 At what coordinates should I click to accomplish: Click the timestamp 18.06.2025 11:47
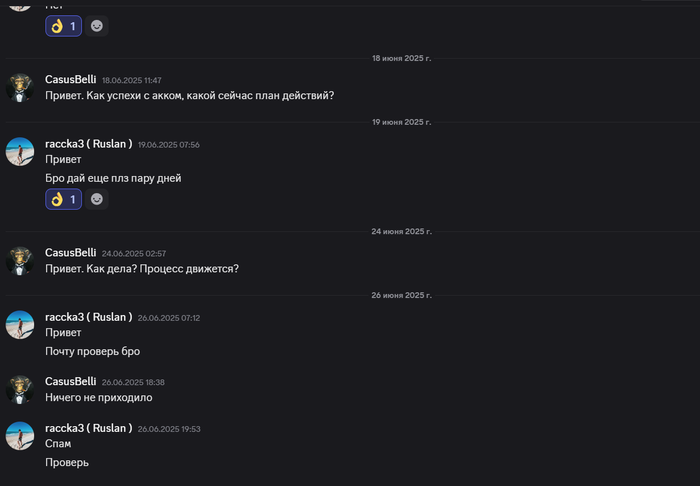(x=131, y=80)
